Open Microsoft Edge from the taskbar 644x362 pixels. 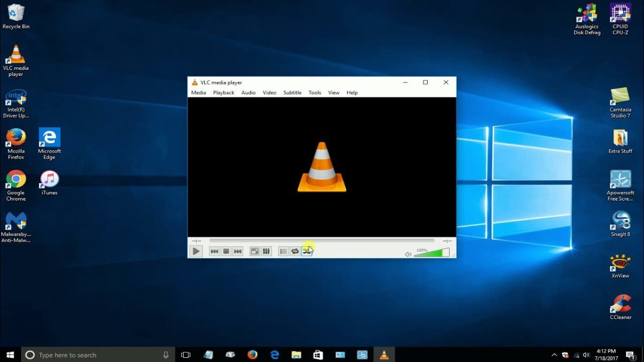[275, 354]
